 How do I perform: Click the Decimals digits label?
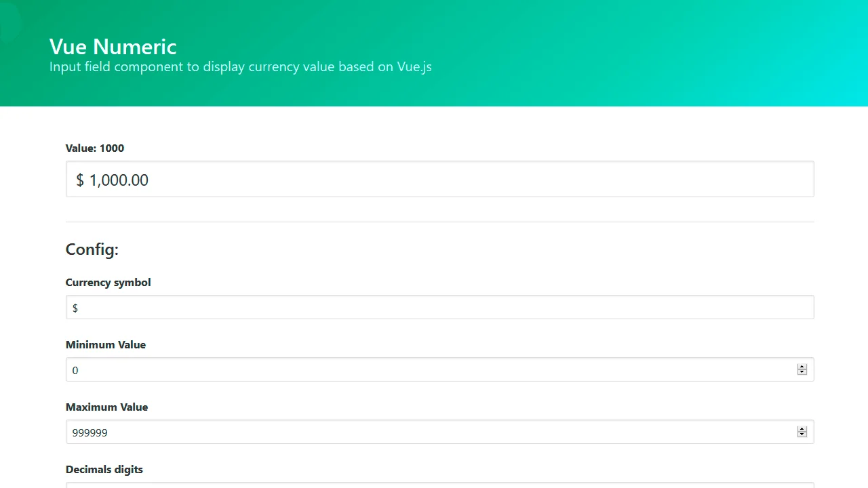click(x=104, y=470)
